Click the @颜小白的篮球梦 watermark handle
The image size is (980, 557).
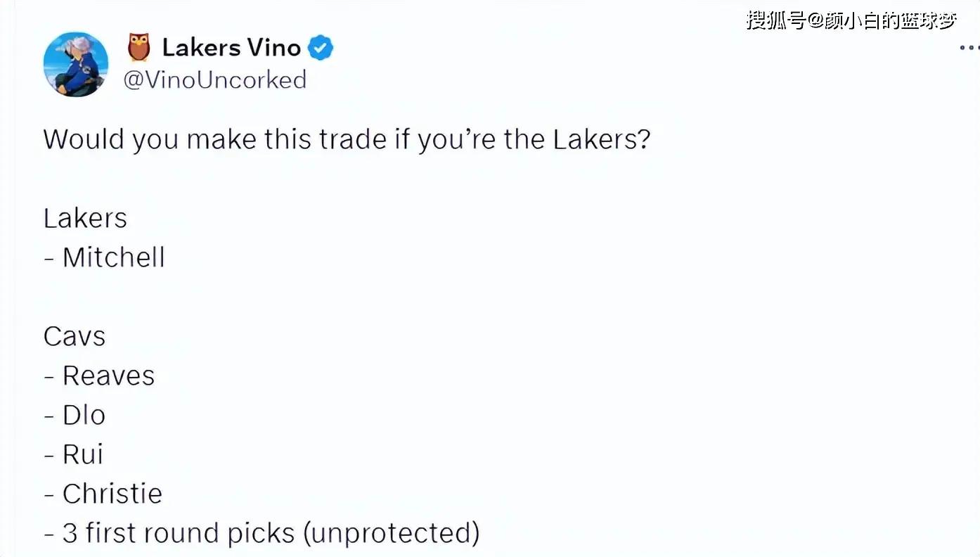[x=882, y=20]
